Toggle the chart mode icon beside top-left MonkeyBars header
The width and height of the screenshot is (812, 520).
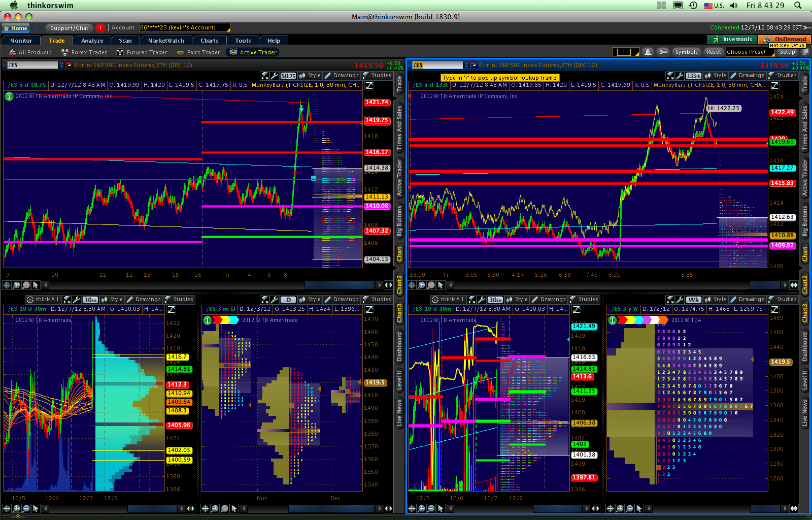tap(369, 85)
